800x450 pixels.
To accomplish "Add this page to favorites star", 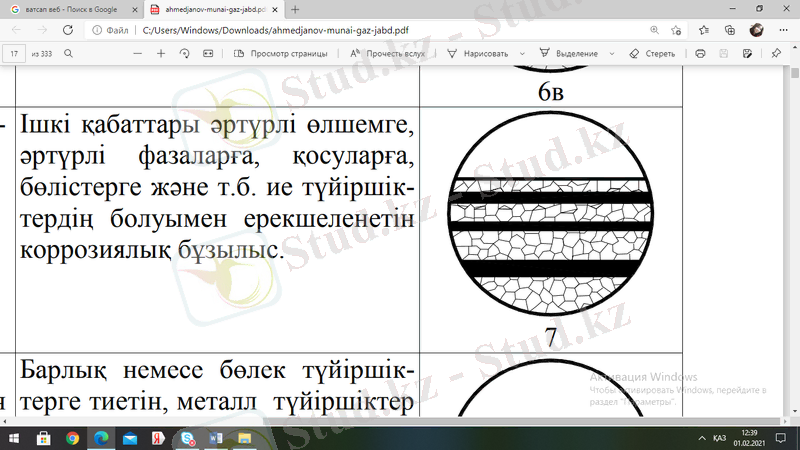I will 676,30.
